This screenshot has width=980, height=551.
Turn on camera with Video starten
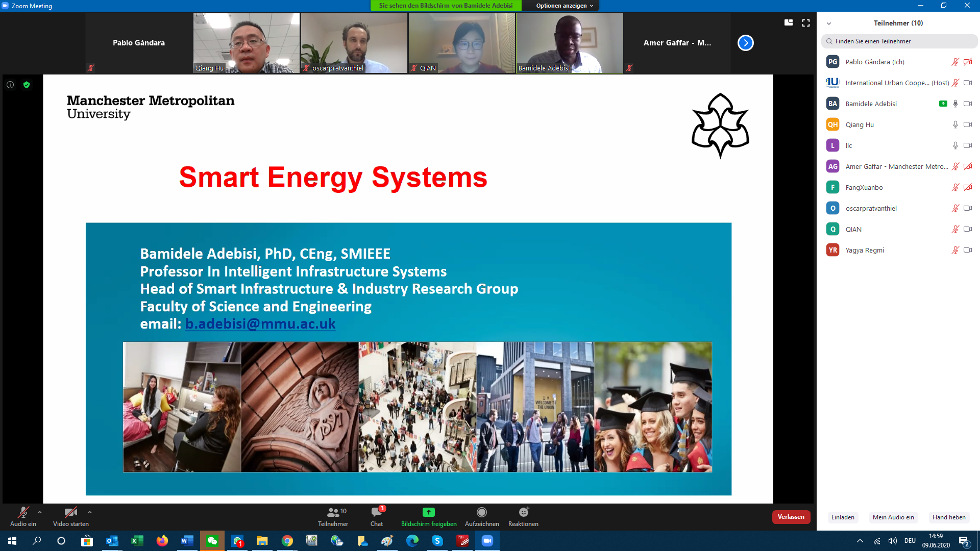point(70,512)
